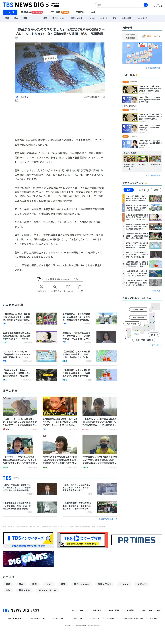Click ranking もっと見る link
Screen dimensions: 165x644
[156, 290]
